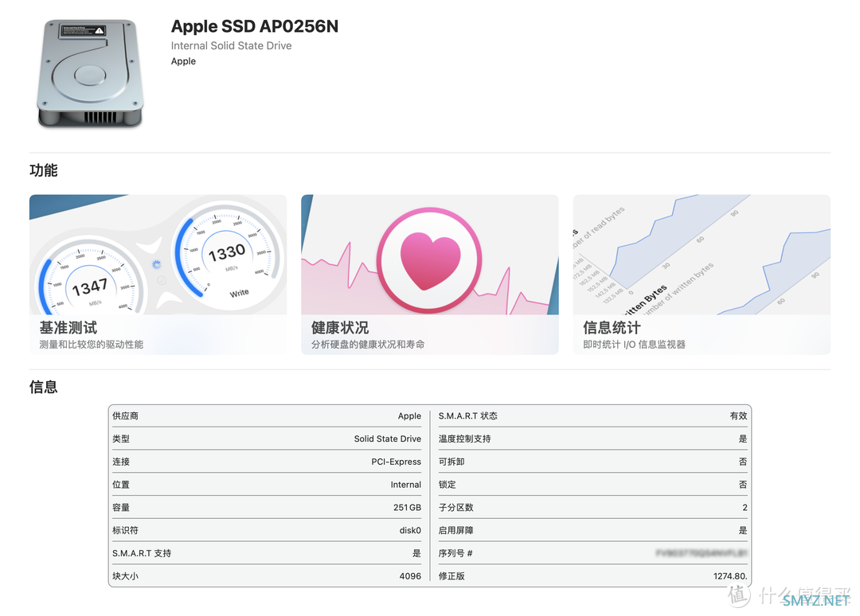Select the 修正版 value 1274.80.

click(x=730, y=576)
